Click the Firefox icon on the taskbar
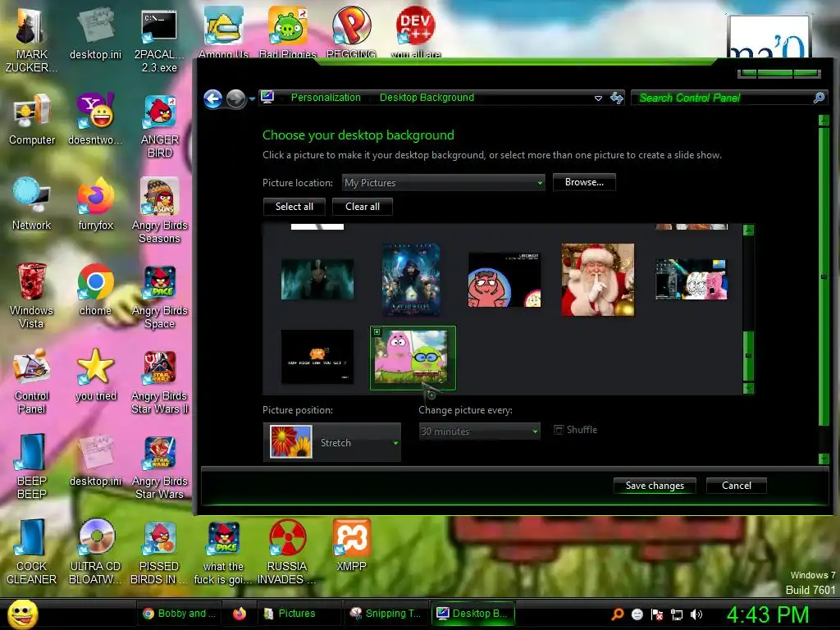Image resolution: width=840 pixels, height=630 pixels. click(x=240, y=614)
